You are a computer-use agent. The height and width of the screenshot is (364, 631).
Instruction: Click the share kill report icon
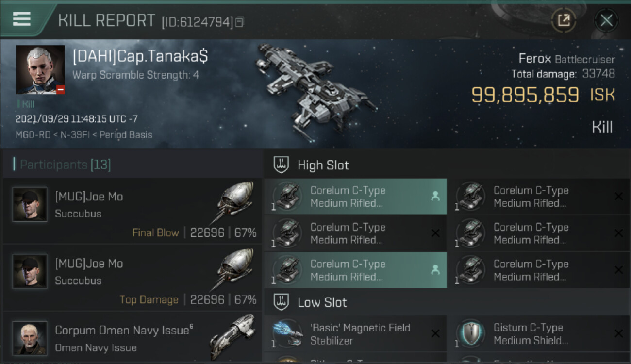(x=564, y=20)
